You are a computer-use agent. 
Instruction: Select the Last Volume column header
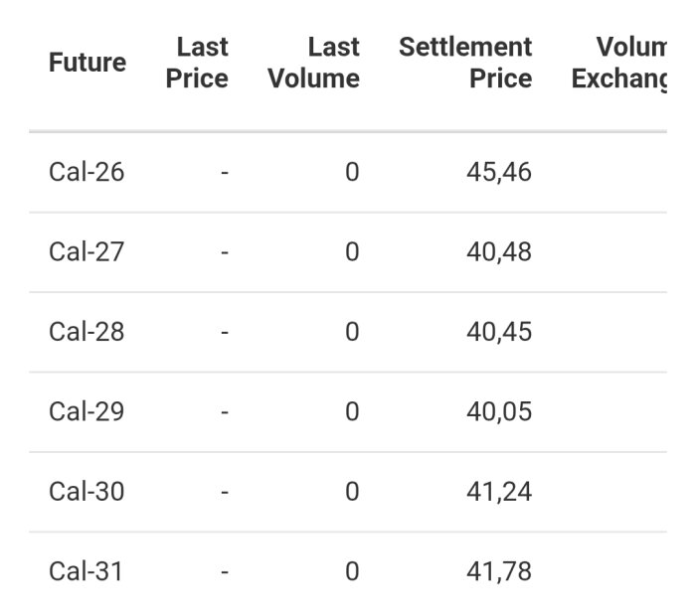click(x=313, y=63)
